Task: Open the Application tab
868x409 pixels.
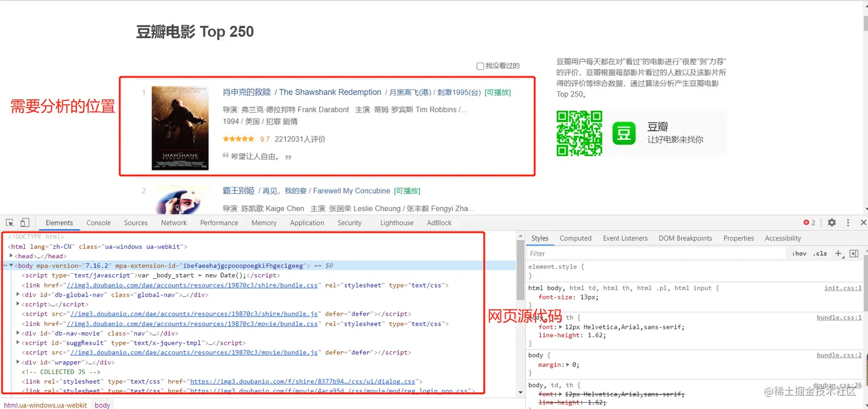Action: (307, 223)
